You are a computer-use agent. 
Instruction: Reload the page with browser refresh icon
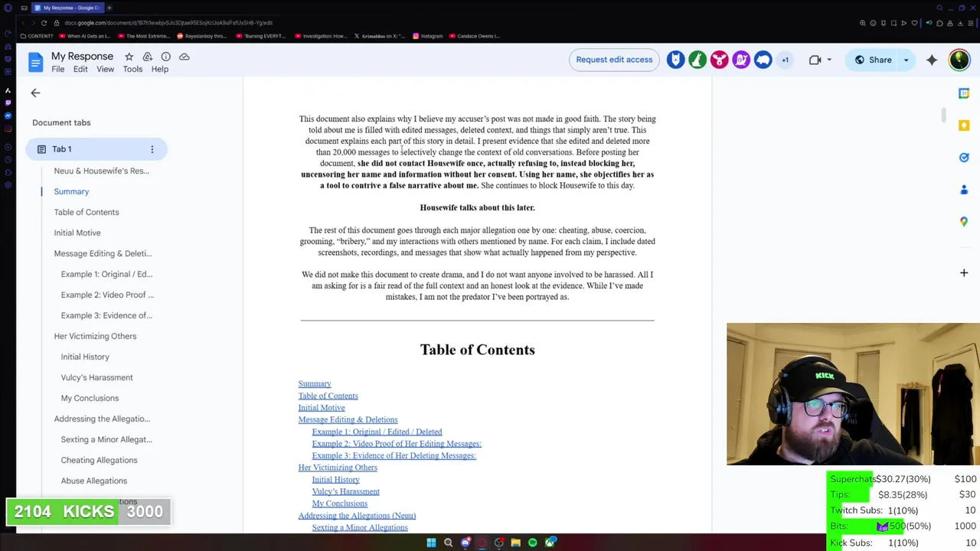click(44, 23)
